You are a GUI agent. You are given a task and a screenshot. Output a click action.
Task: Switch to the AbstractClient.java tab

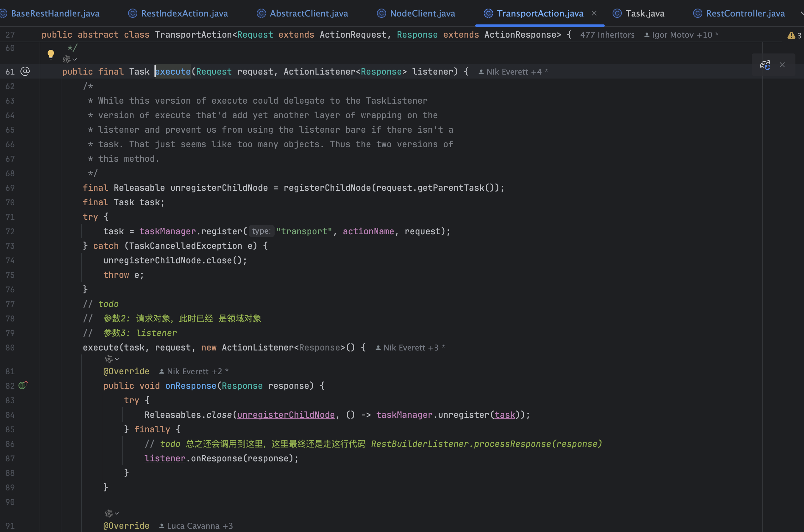pos(309,14)
